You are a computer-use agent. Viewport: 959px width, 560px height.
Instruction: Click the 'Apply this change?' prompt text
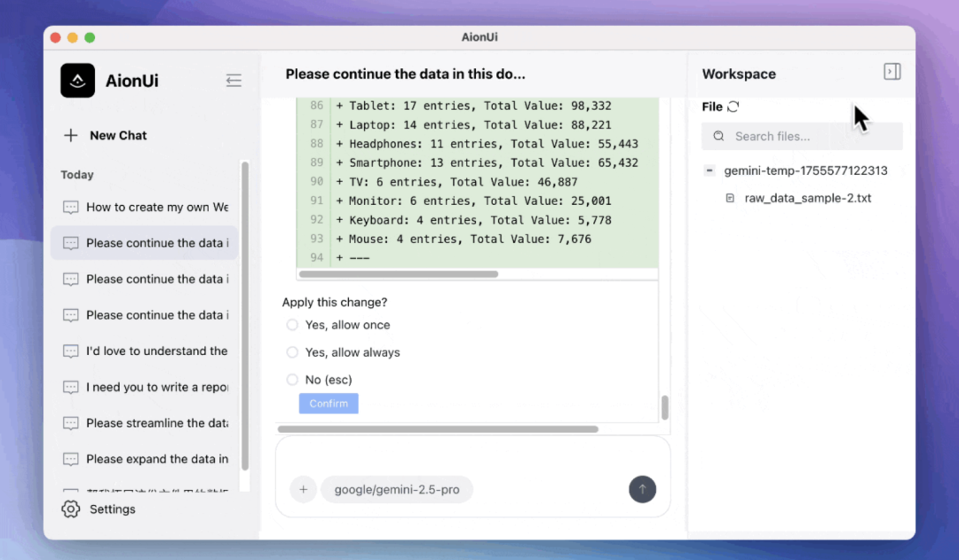pos(335,302)
